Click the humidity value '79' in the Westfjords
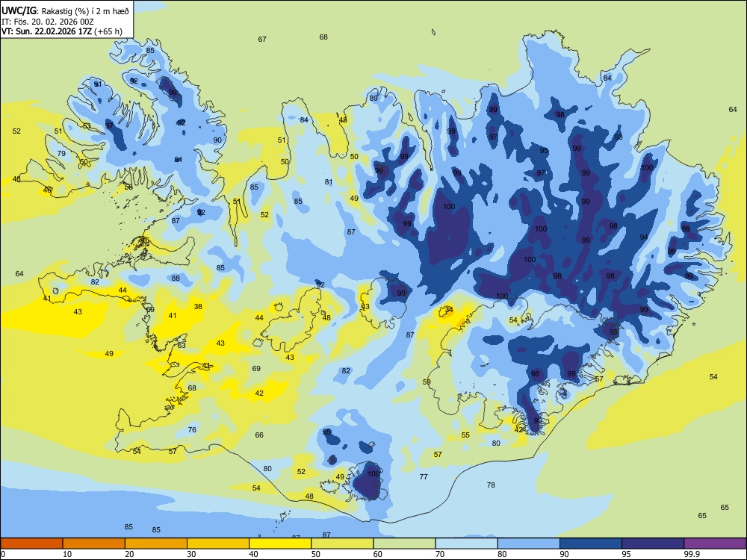This screenshot has height=560, width=747. [x=61, y=153]
